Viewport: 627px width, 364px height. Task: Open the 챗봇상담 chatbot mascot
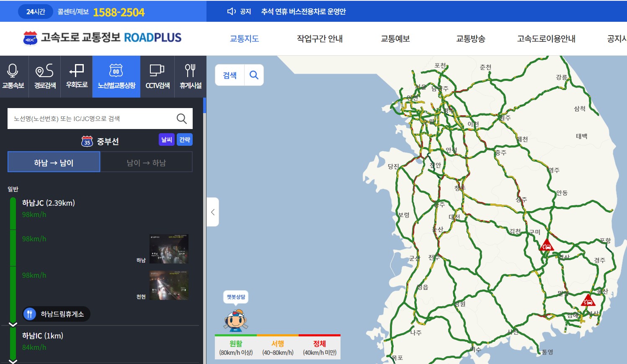236,320
